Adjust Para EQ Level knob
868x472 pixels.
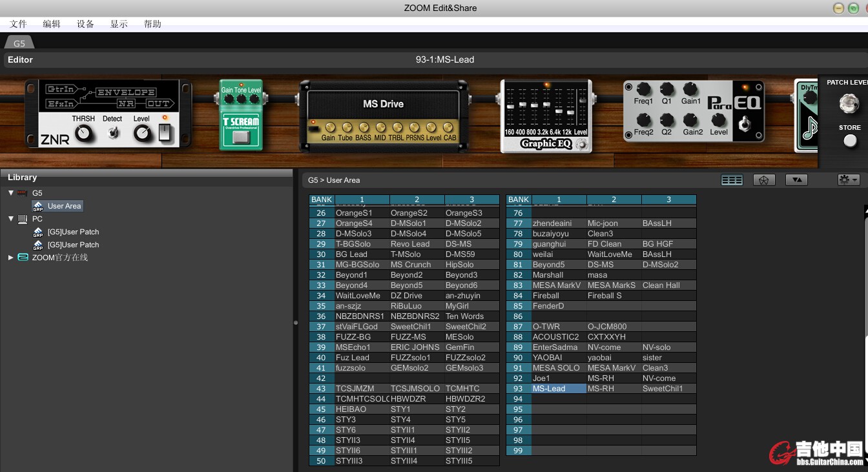tap(719, 120)
